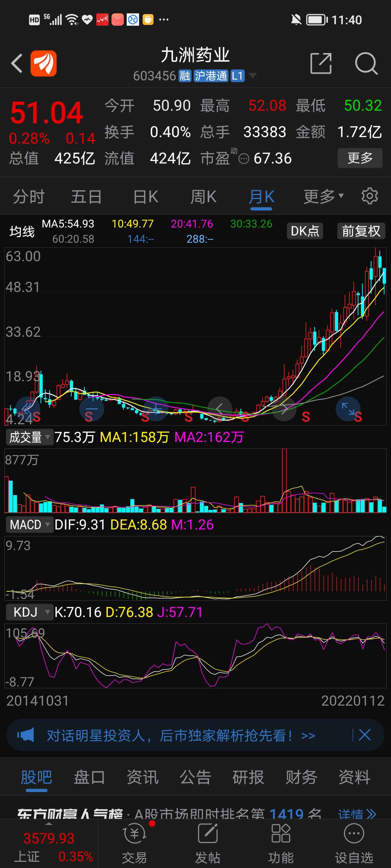Tap the current price 51.04
391x868 pixels.
(47, 113)
